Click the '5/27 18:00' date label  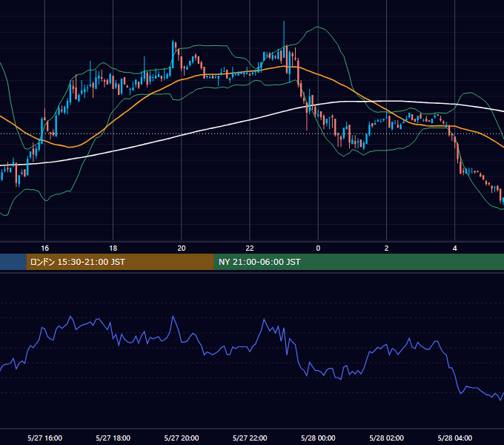pyautogui.click(x=113, y=438)
